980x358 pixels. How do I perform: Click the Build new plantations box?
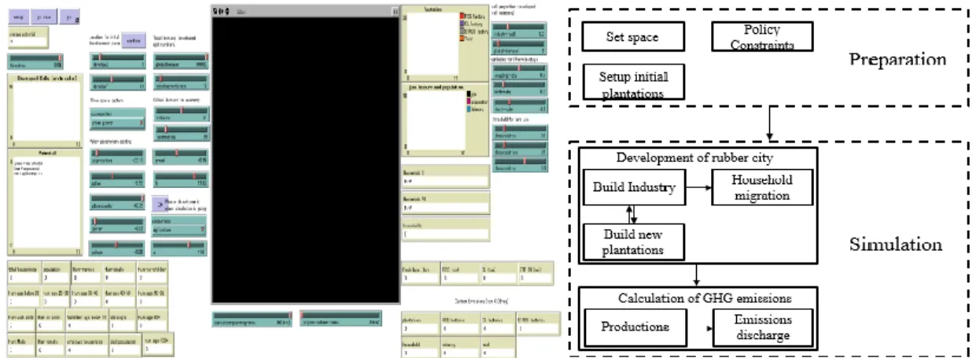tap(636, 242)
